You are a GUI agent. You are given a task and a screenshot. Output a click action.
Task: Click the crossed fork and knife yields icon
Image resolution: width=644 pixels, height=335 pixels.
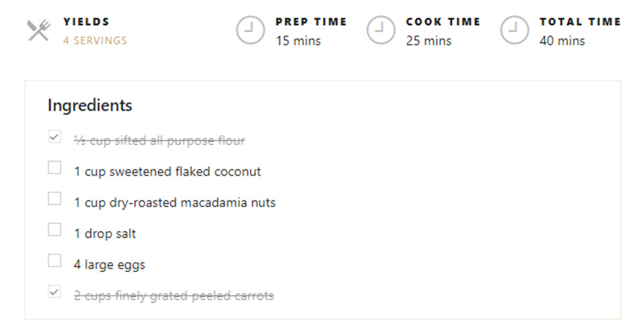click(x=39, y=30)
